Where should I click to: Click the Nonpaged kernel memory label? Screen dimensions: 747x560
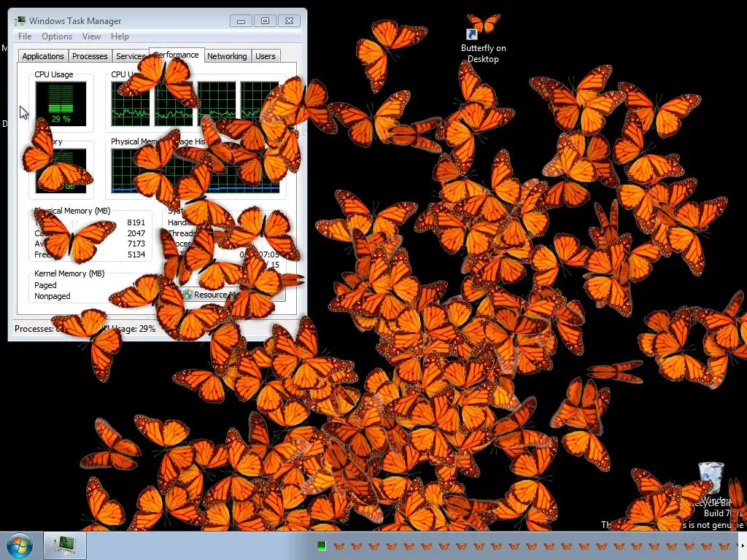pos(53,296)
